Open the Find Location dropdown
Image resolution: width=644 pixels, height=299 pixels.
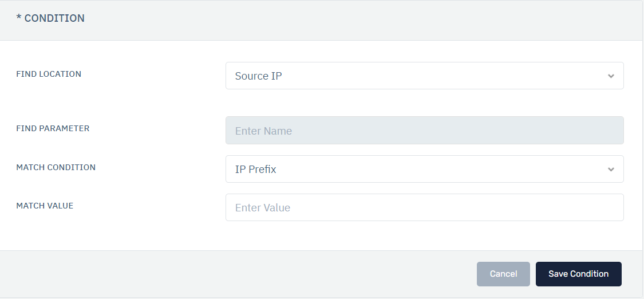pos(424,76)
